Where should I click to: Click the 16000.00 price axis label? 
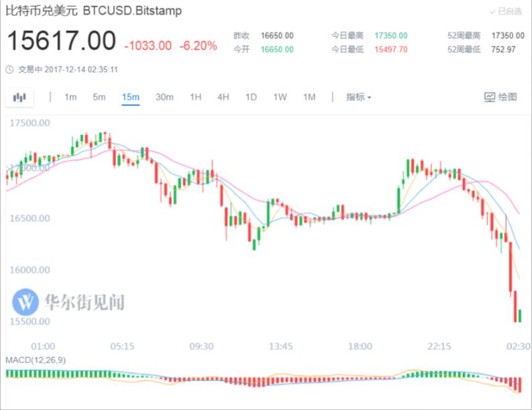click(x=30, y=270)
